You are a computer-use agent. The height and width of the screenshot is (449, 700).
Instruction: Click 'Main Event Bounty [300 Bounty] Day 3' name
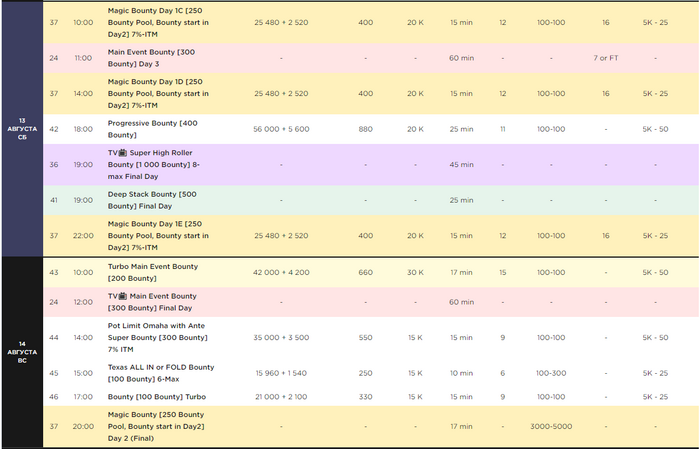(151, 58)
